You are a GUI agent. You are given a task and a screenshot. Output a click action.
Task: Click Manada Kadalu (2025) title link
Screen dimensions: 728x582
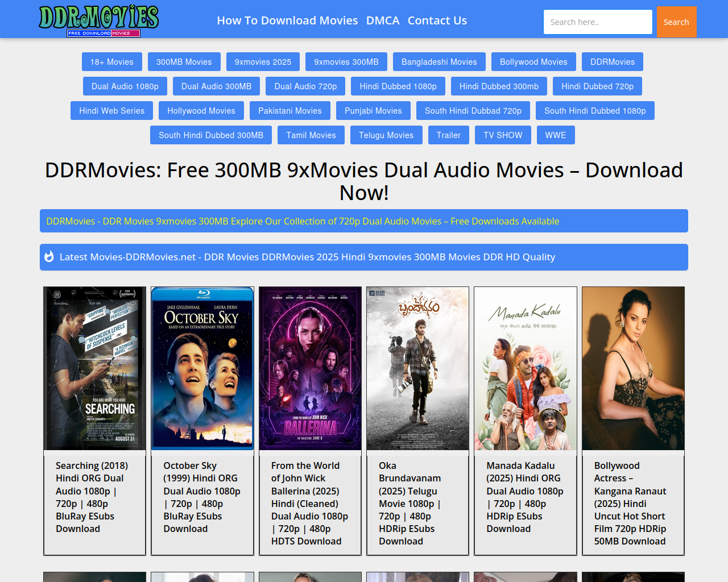525,497
